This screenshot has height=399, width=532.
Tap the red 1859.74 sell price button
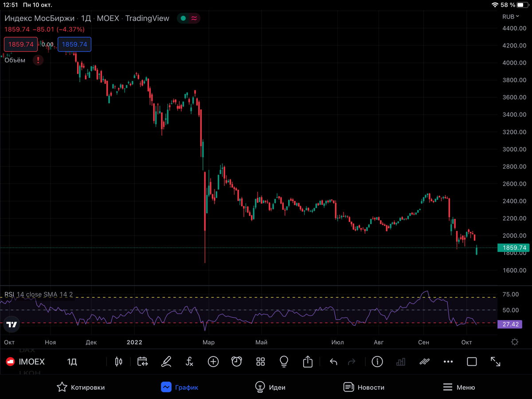pyautogui.click(x=21, y=44)
